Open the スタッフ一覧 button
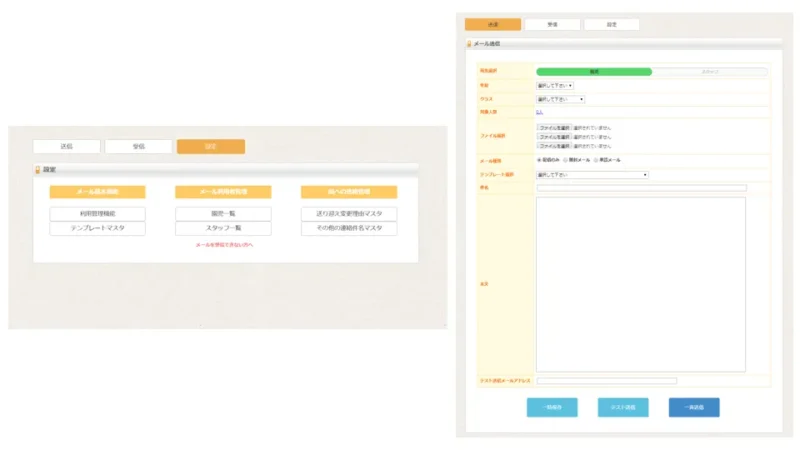The width and height of the screenshot is (800, 450). [223, 229]
